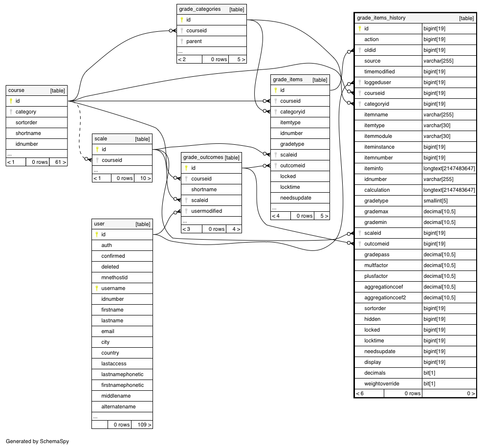Click the yellow primary key icon beside id in course table
This screenshot has height=448, width=483.
(11, 101)
